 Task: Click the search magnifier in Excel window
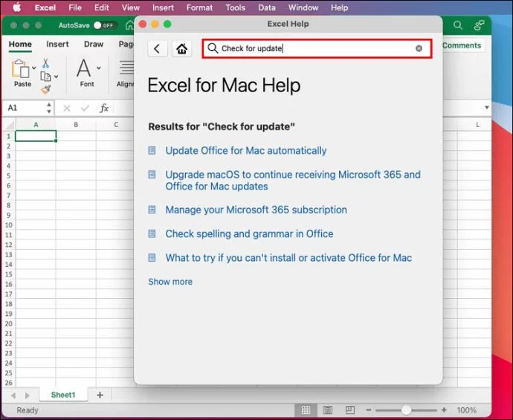coord(458,25)
